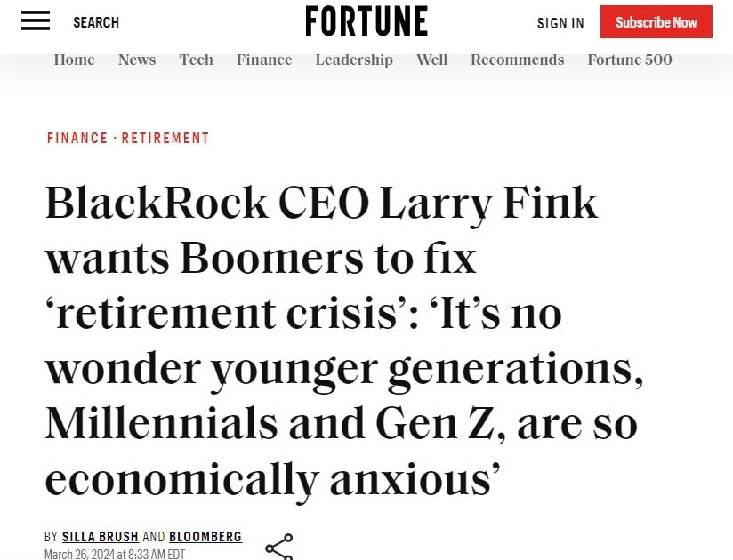733x560 pixels.
Task: Open author Silla Brush's profile link
Action: coord(101,537)
